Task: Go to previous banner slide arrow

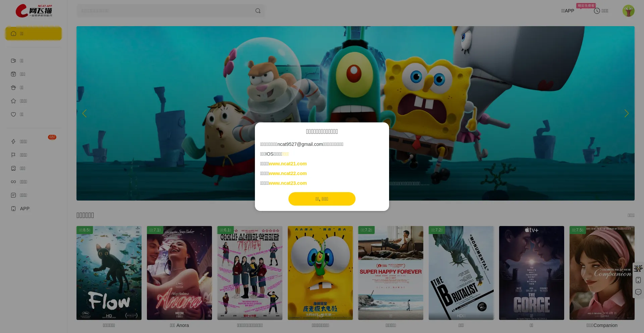Action: pos(85,113)
